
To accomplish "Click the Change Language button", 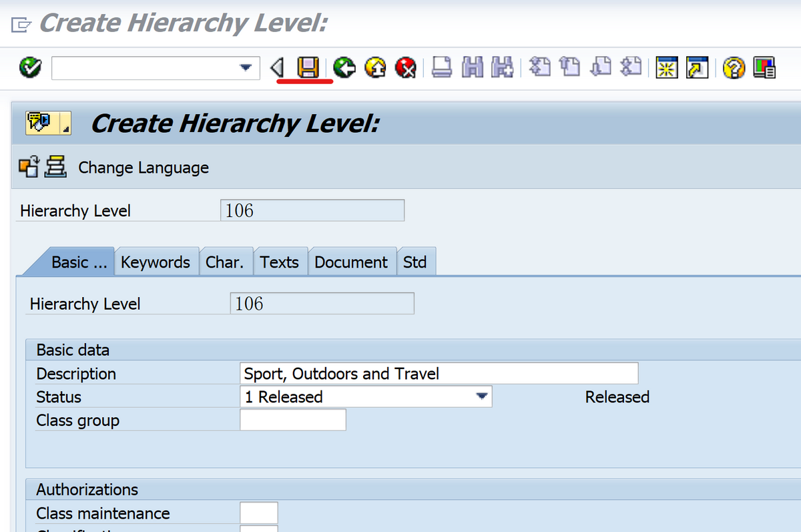I will pos(144,168).
